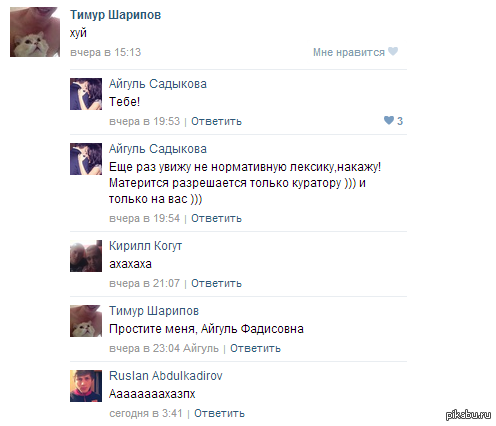Open Ruslan Abdulkadirov's avatar photo

(x=86, y=386)
